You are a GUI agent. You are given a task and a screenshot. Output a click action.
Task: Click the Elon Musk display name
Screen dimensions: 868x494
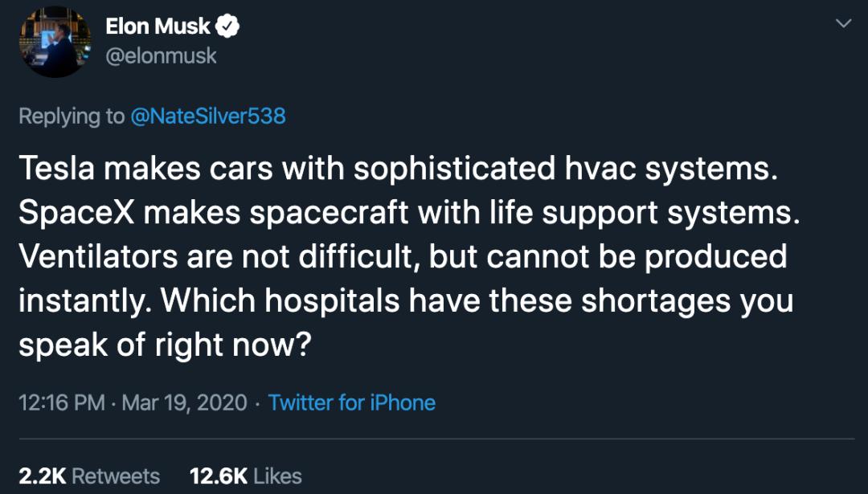click(158, 26)
